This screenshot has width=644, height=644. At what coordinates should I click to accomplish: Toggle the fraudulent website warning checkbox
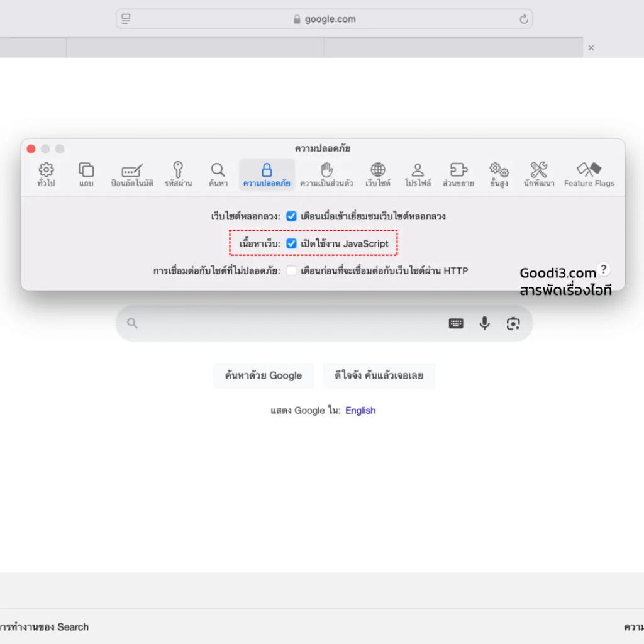coord(291,216)
